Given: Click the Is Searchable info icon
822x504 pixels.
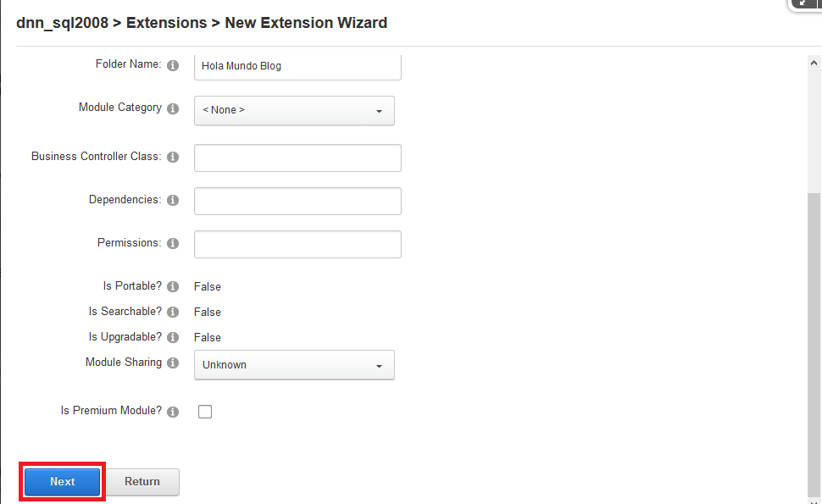Looking at the screenshot, I should tap(173, 313).
